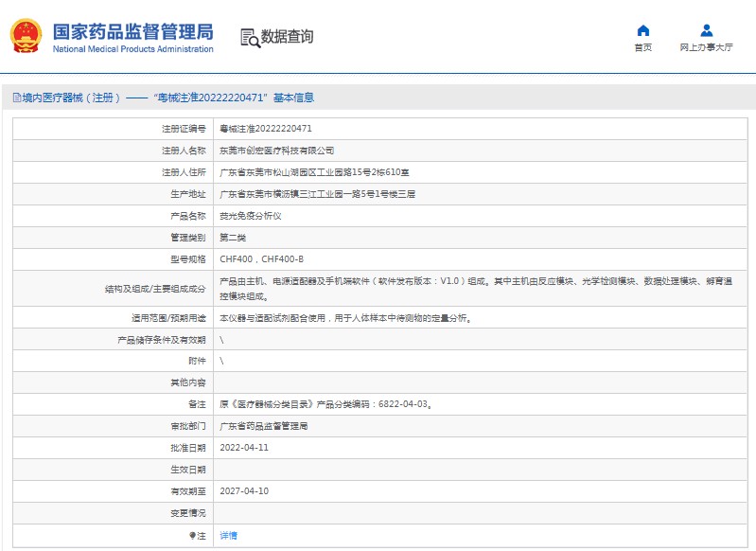Screen dimensions: 756x551
Task: Click the 型号规格 row label
Action: [x=188, y=259]
